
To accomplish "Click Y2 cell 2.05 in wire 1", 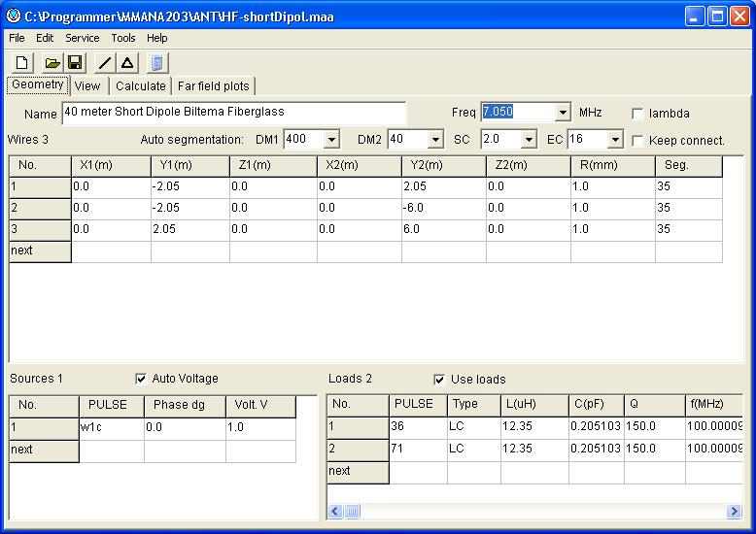I will tap(444, 187).
